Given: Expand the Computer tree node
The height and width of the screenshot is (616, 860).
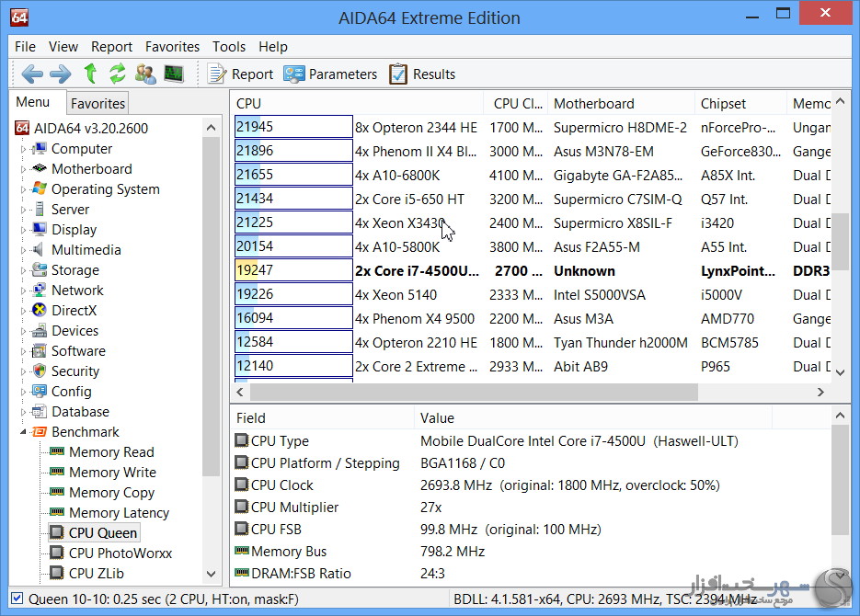Looking at the screenshot, I should [x=24, y=149].
